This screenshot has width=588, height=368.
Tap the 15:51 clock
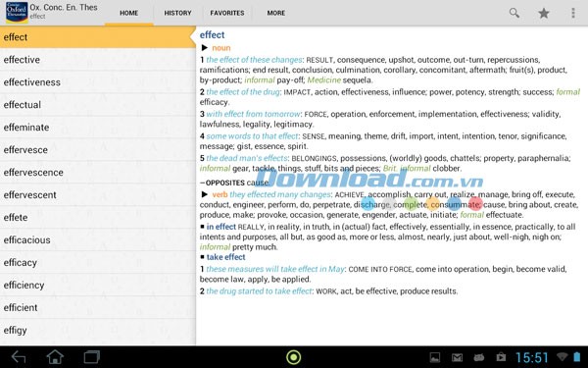coord(532,357)
